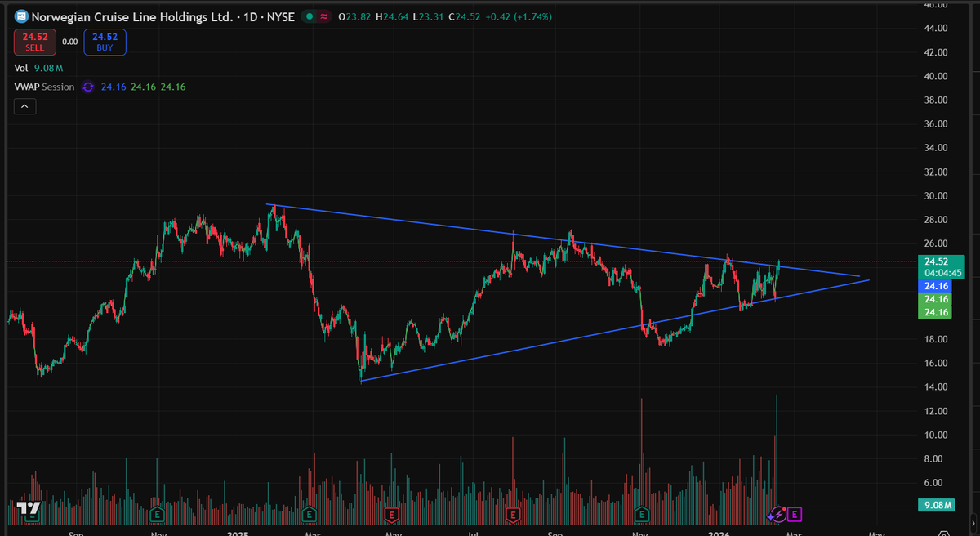Click 14.00 on the price axis

[935, 386]
